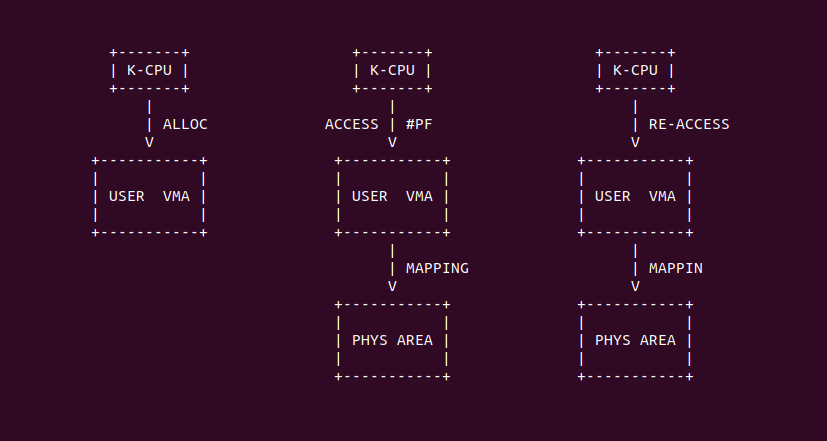Click the vertical bar between ACCESS and #PF
Screen dimensions: 827x441
click(x=392, y=125)
